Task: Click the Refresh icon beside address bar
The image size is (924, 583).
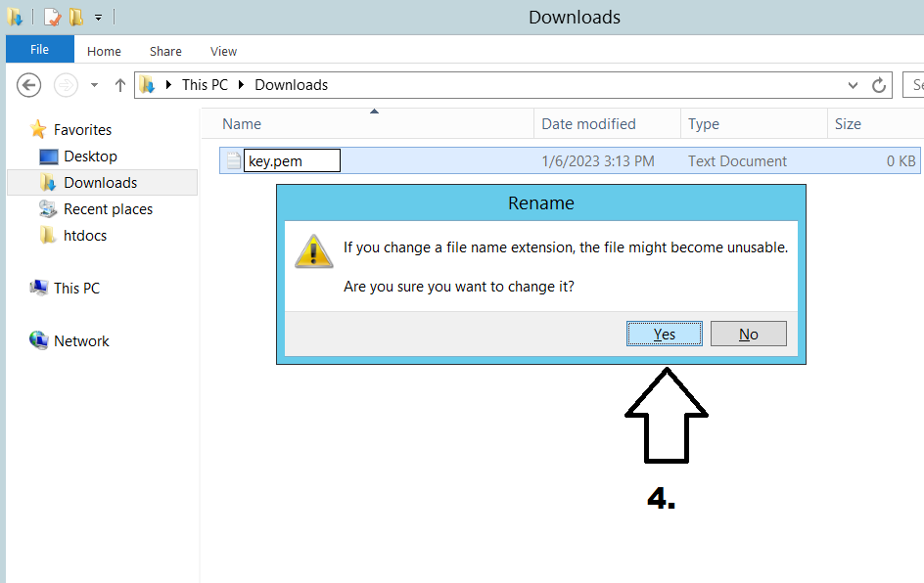Action: click(879, 85)
